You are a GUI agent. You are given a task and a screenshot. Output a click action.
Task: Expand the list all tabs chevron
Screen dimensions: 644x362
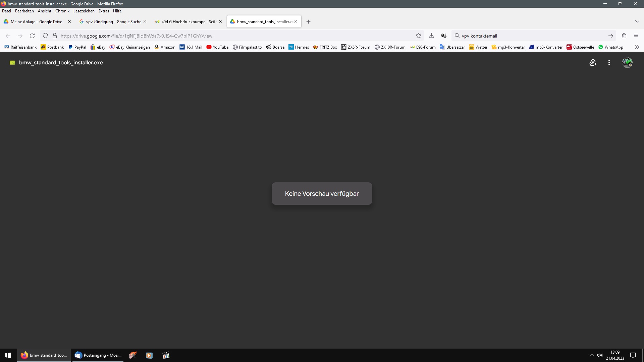(637, 21)
